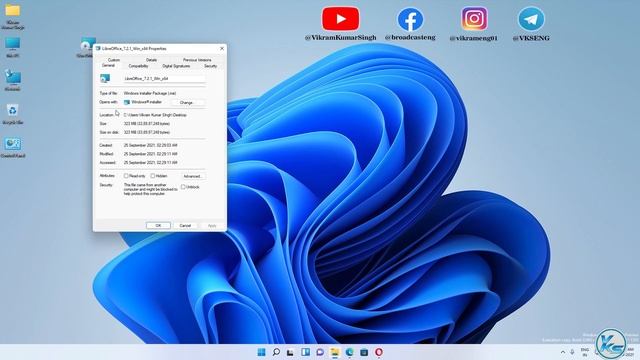640x360 pixels.
Task: Launch Microsoft Edge from the taskbar
Action: pyautogui.click(x=349, y=352)
